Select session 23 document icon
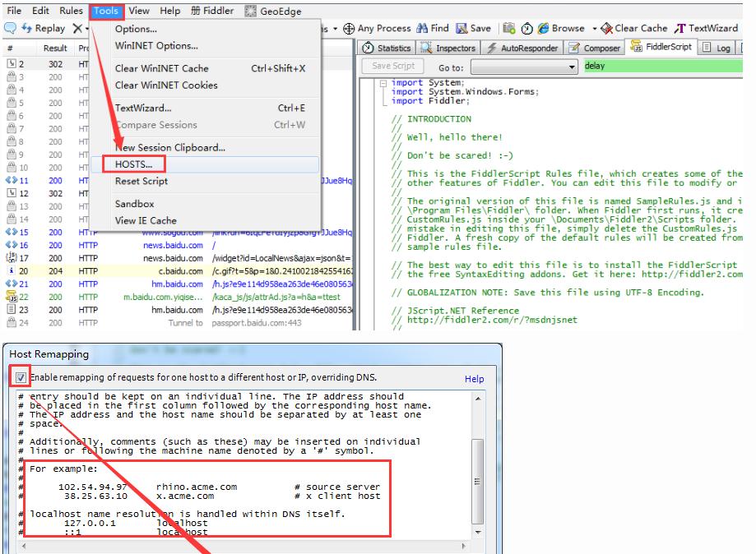The height and width of the screenshot is (554, 756). pos(12,310)
